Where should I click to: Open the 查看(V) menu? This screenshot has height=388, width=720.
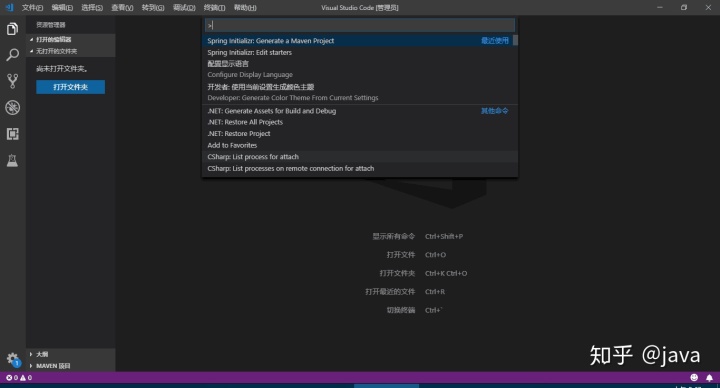pos(122,7)
